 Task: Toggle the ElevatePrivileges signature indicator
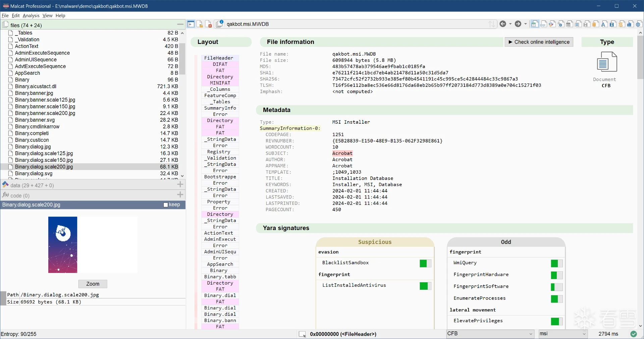pyautogui.click(x=556, y=322)
